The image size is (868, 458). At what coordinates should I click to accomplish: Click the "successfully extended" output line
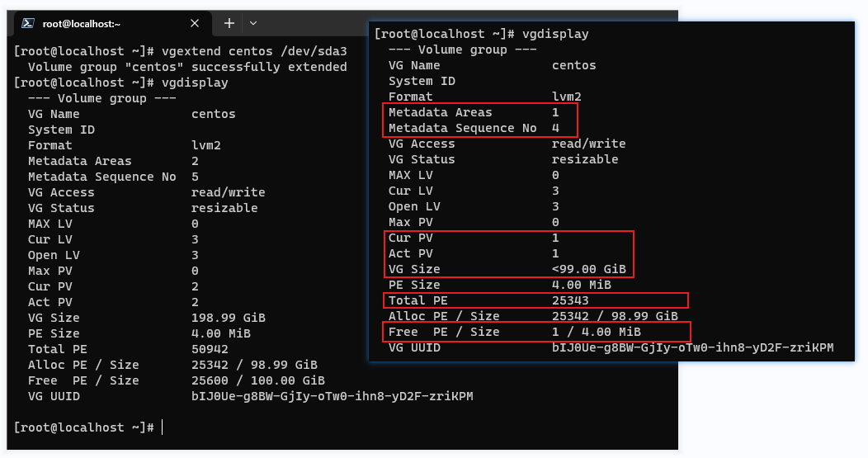(187, 67)
